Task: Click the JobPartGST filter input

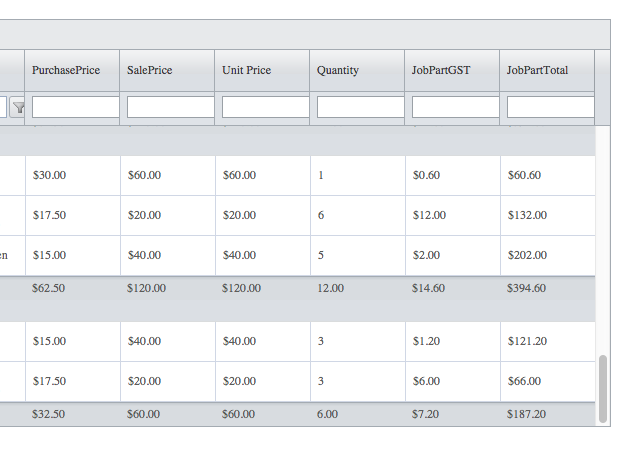Action: pos(455,107)
